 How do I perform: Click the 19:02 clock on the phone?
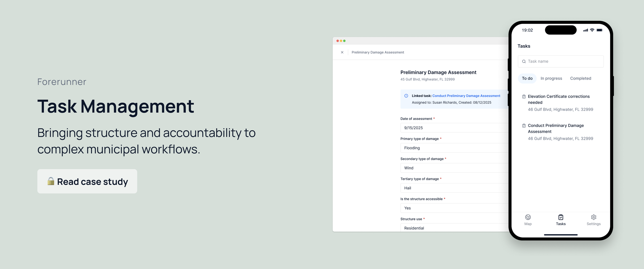tap(527, 30)
